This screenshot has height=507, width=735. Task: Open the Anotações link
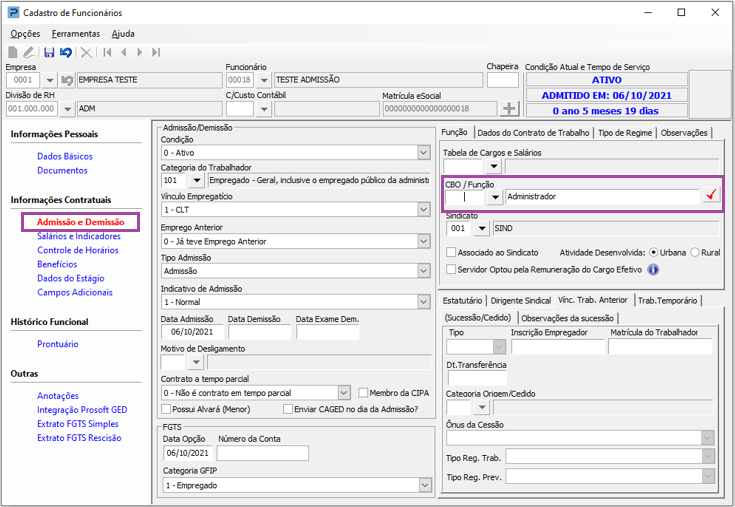pyautogui.click(x=58, y=396)
